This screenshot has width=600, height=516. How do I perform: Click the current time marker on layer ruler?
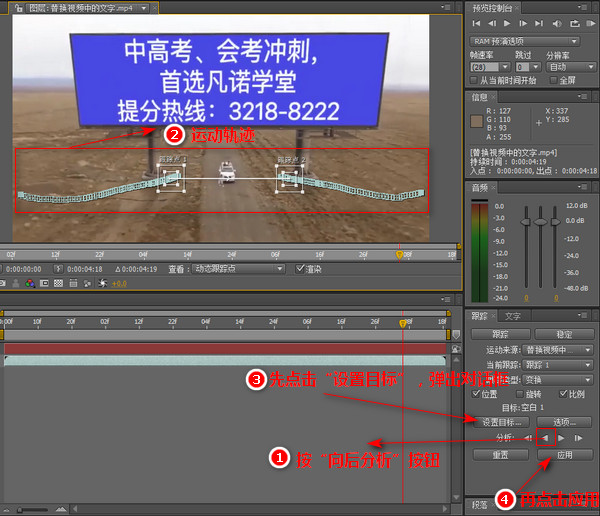click(x=399, y=254)
